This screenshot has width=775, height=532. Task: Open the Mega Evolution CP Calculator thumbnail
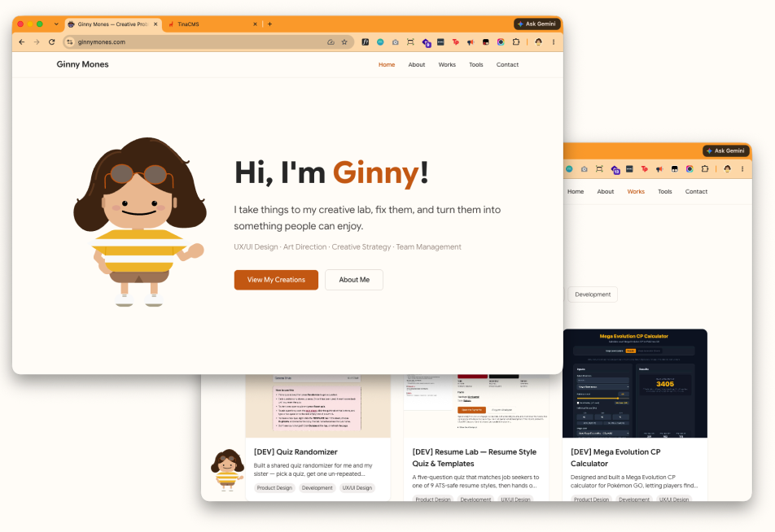pos(635,383)
